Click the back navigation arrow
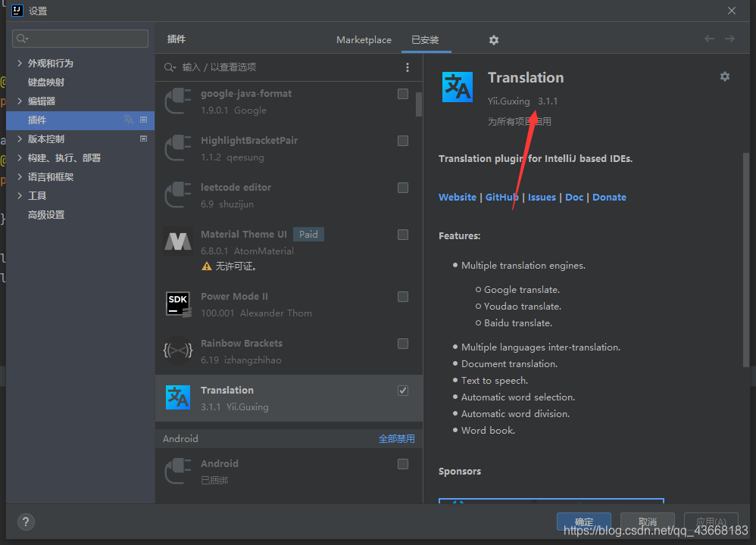 709,39
